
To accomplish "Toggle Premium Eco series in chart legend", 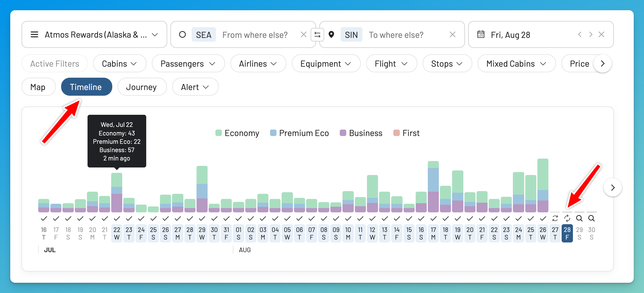I will click(299, 133).
